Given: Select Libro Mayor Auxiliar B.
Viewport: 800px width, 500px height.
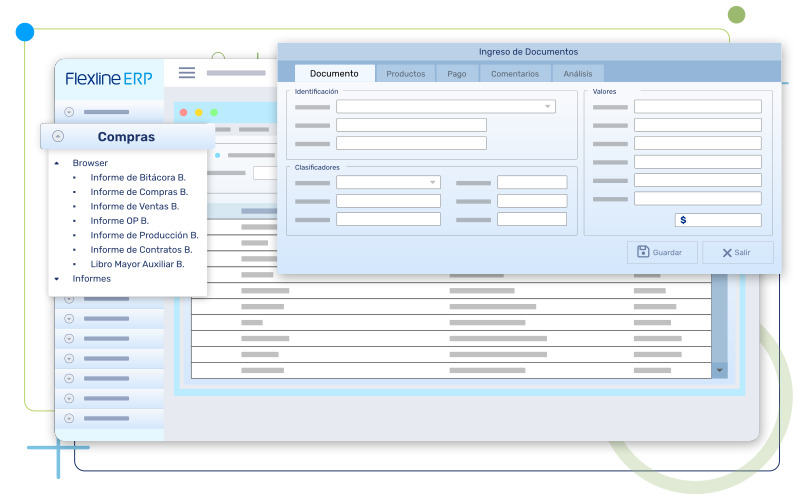Looking at the screenshot, I should [137, 264].
